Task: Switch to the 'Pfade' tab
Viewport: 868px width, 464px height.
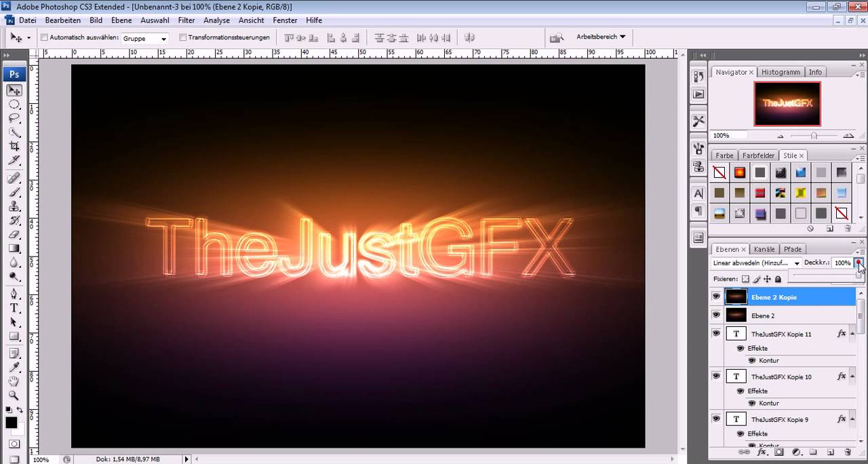Action: [x=792, y=249]
